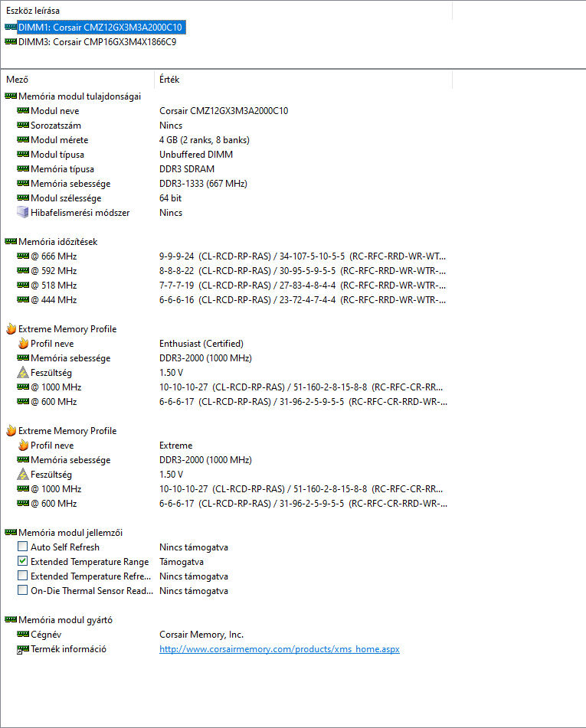This screenshot has width=586, height=728.
Task: Click the icon beside Modul típusa
Action: tap(23, 154)
